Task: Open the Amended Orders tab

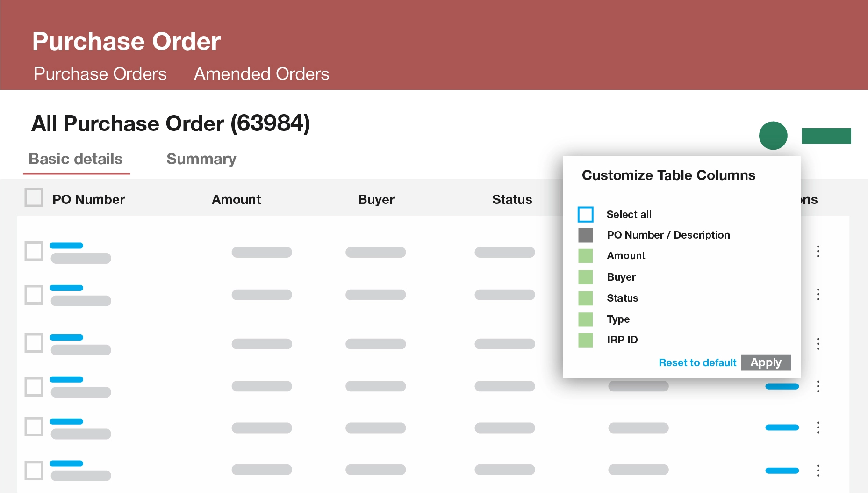Action: 261,74
